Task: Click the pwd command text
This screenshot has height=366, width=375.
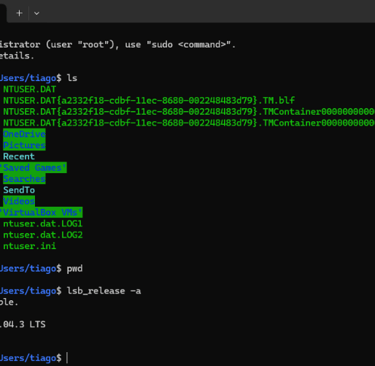Action: (75, 269)
